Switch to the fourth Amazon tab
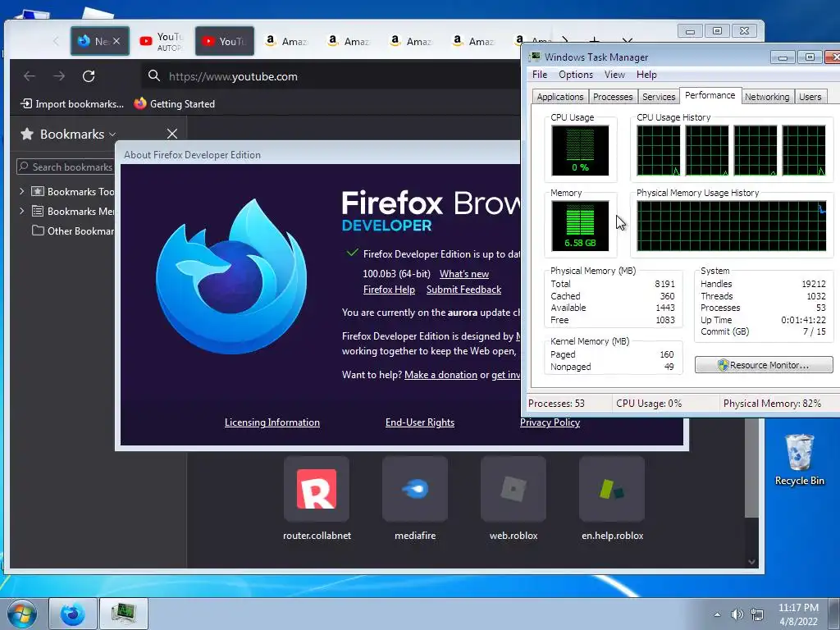This screenshot has height=630, width=840. [x=473, y=41]
